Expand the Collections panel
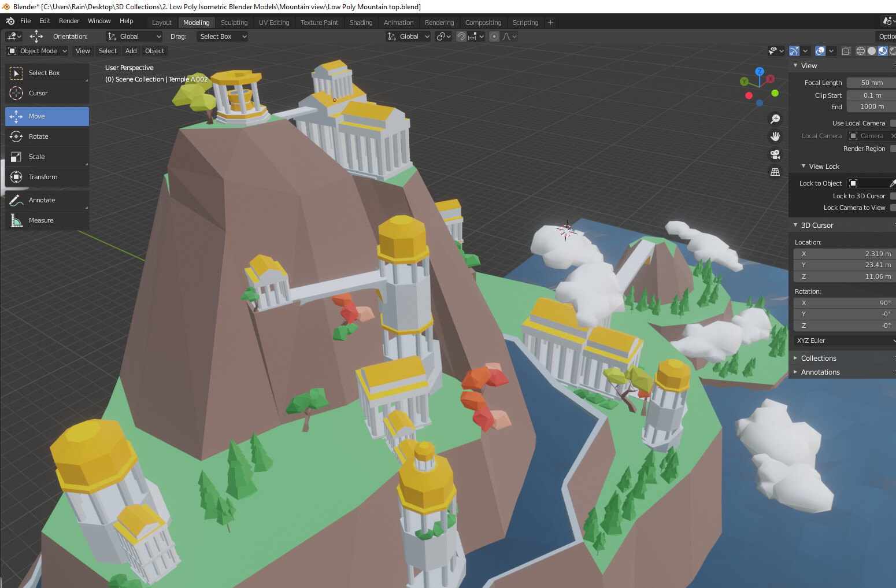896x588 pixels. (x=819, y=358)
